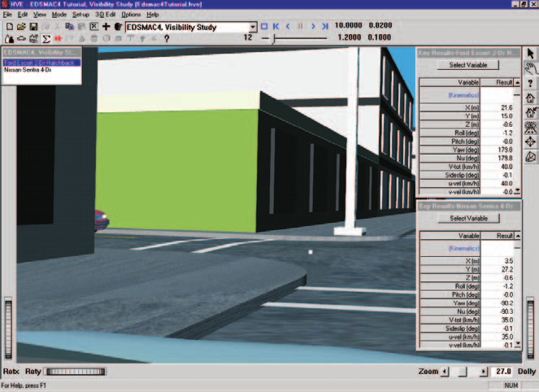Rewind playback to the start

276,26
